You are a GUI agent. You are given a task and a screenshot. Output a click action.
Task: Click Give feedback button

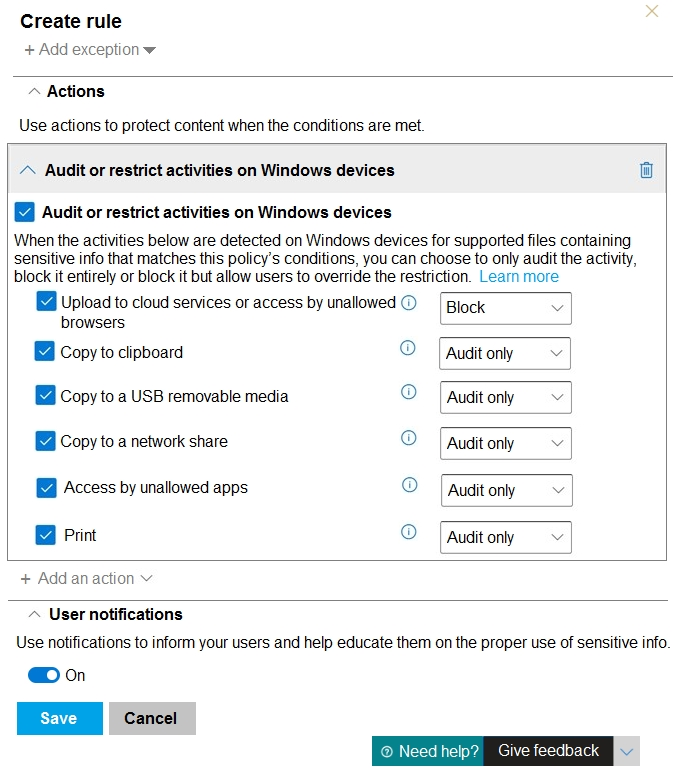(x=548, y=751)
